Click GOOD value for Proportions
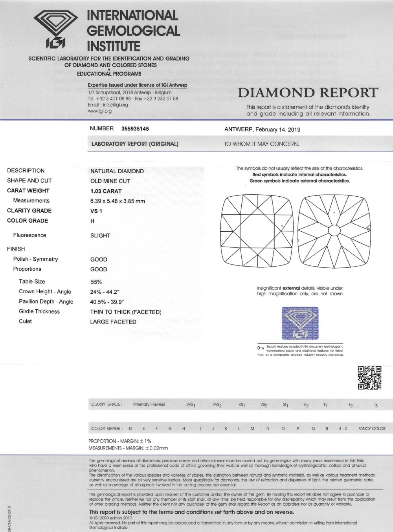Viewport: 393px width, 532px height. 99,269
